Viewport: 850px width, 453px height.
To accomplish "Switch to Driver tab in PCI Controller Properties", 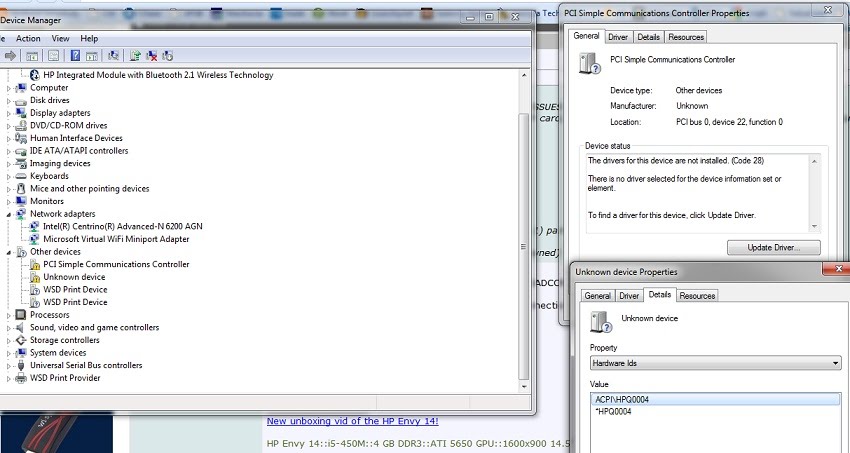I will pos(618,37).
